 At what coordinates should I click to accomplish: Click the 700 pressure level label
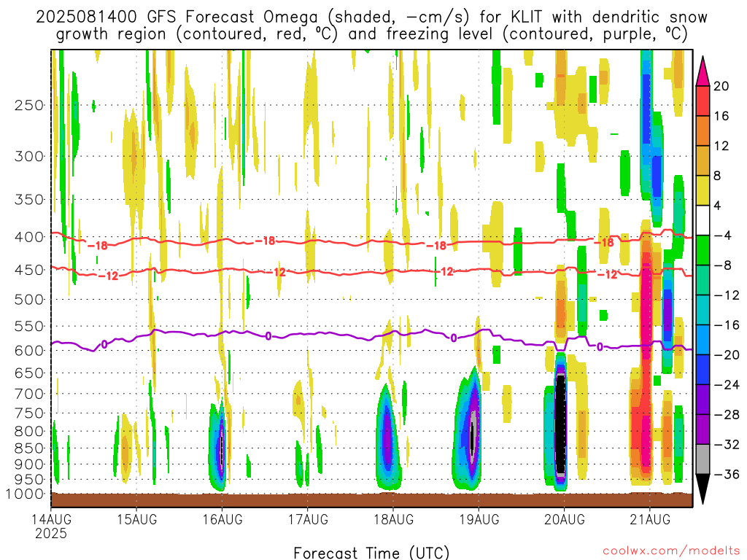29,394
